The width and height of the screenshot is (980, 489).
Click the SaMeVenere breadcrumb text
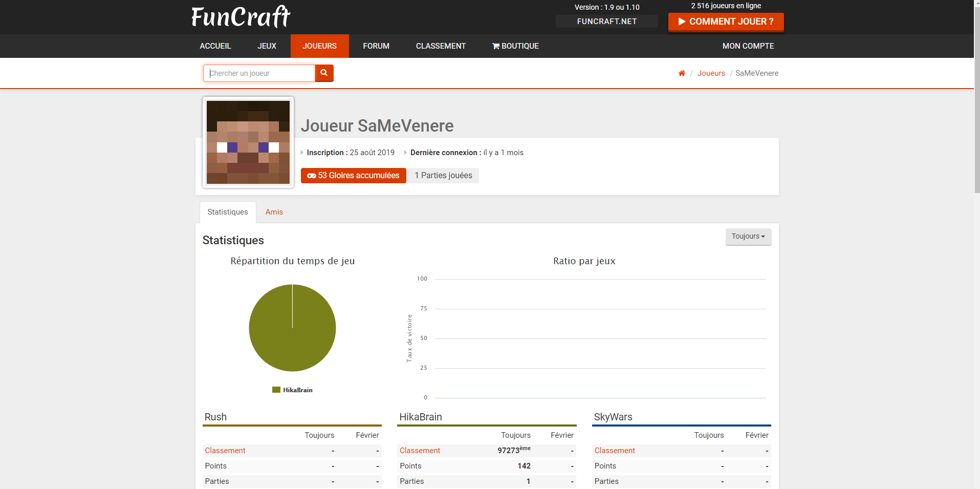(757, 73)
